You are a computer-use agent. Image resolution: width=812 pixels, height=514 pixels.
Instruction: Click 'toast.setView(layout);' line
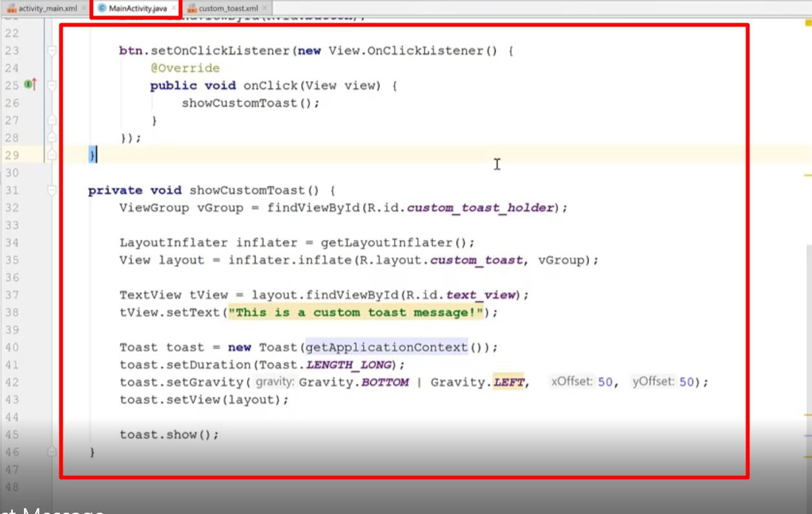point(204,400)
